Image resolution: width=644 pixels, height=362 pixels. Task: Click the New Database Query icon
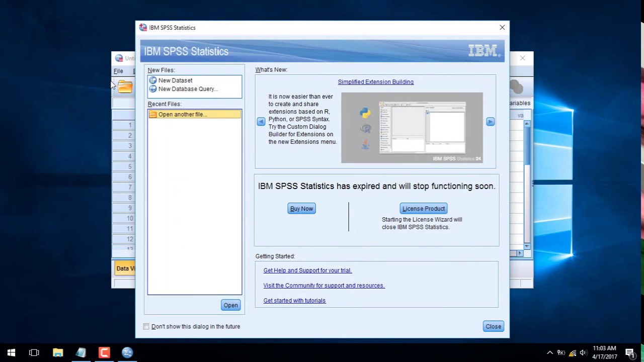(153, 89)
